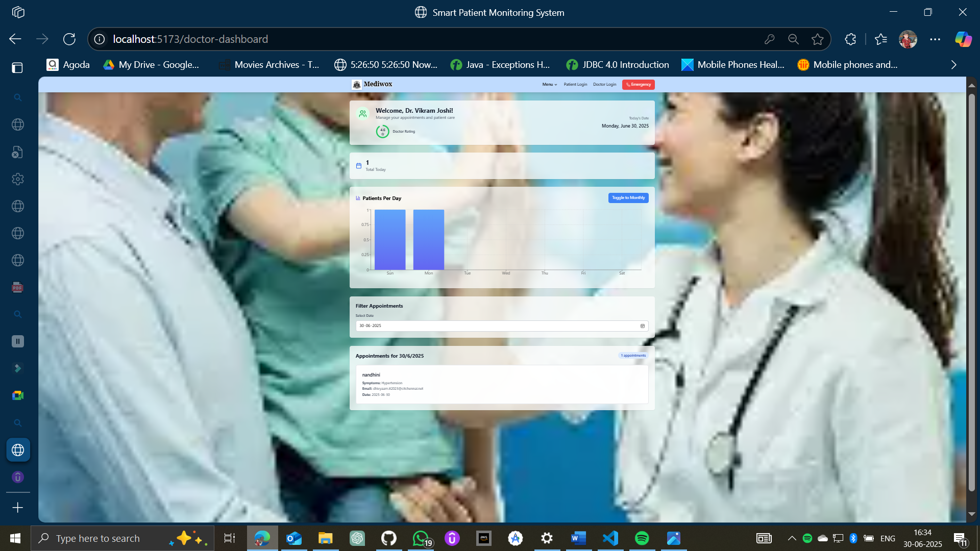Click the Mediwox logo icon

356,84
